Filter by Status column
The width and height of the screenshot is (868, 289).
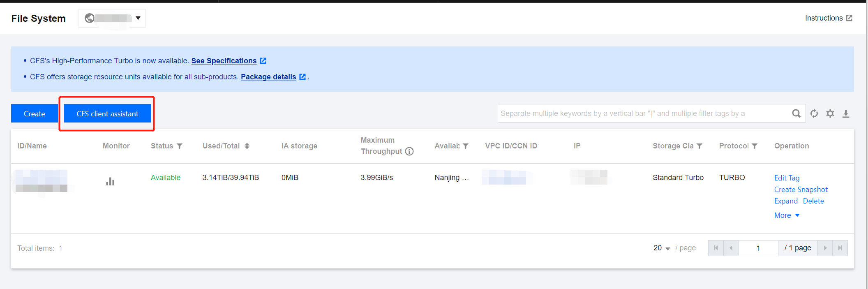180,146
